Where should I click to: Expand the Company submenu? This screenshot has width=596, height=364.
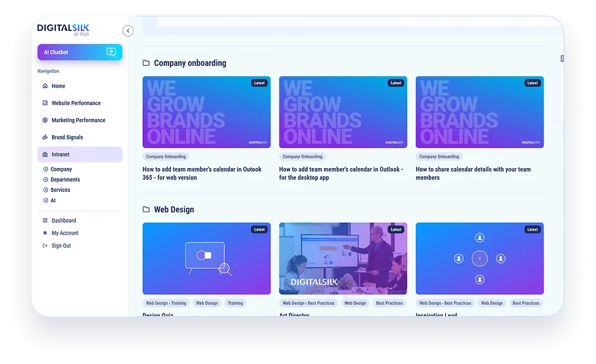45,169
